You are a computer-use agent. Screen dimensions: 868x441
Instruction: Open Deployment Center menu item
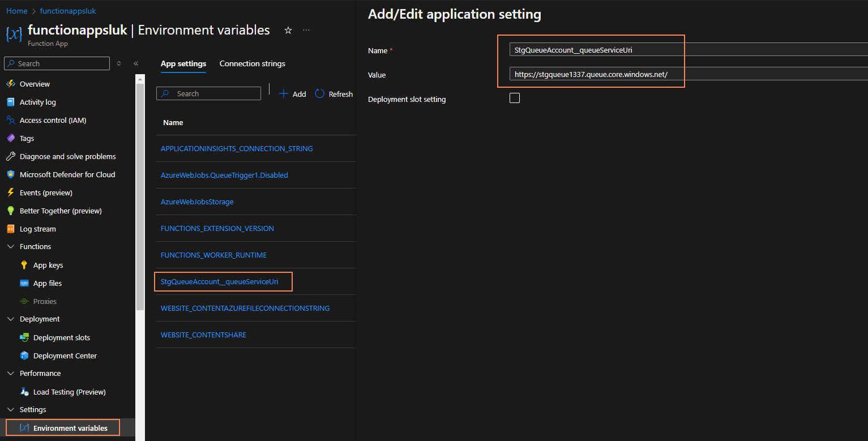tap(65, 356)
